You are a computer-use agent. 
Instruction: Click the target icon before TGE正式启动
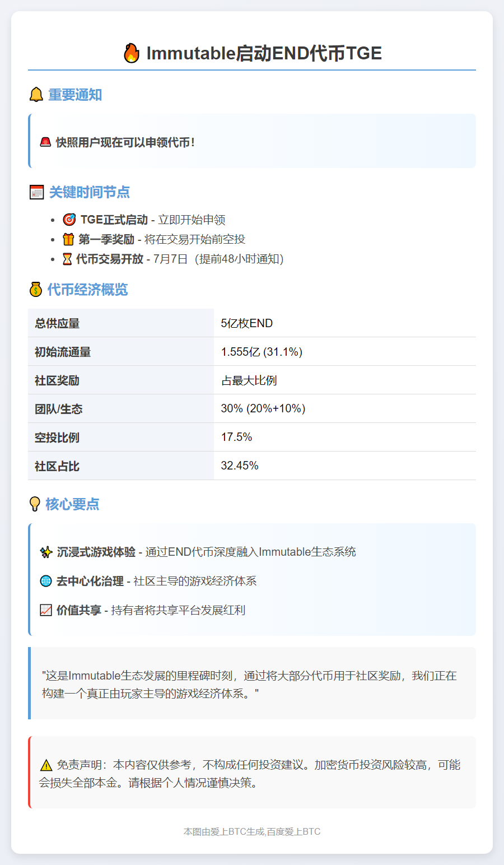[x=69, y=220]
